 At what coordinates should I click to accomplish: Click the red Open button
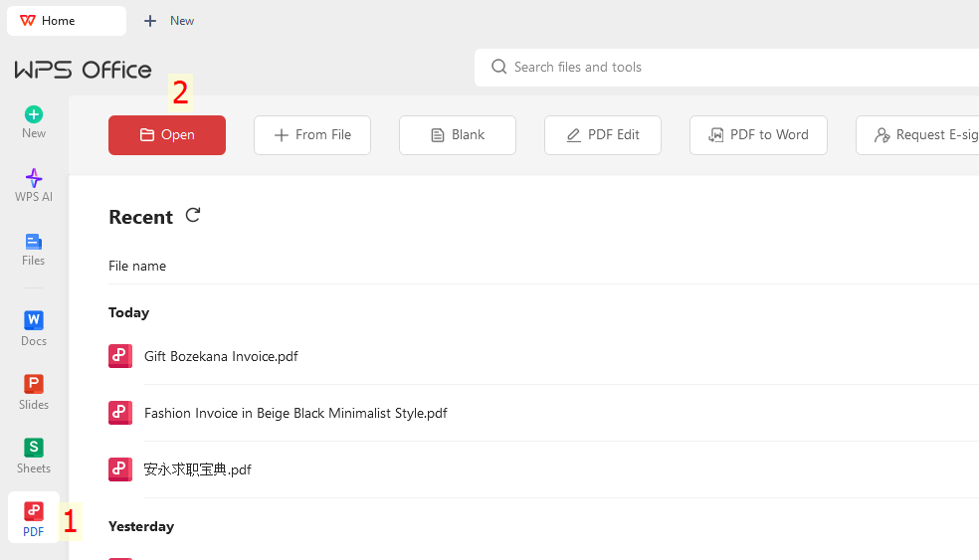pyautogui.click(x=167, y=135)
